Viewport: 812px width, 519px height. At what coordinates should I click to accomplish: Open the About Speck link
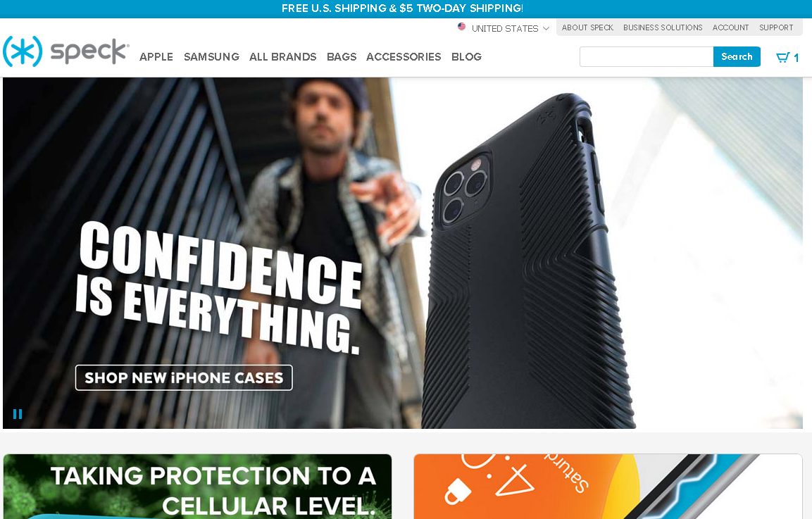[x=587, y=27]
